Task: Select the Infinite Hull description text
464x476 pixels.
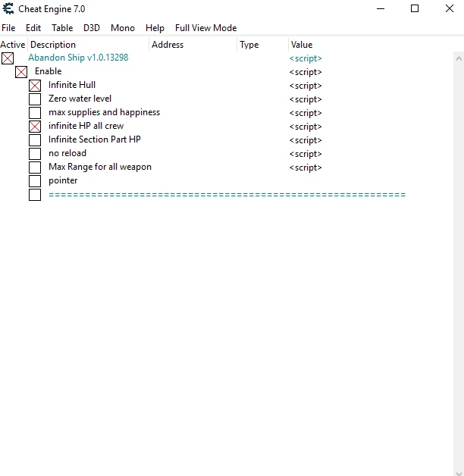Action: pyautogui.click(x=72, y=85)
